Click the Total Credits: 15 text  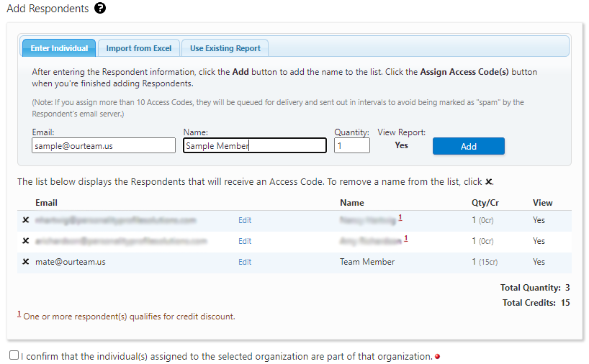536,303
